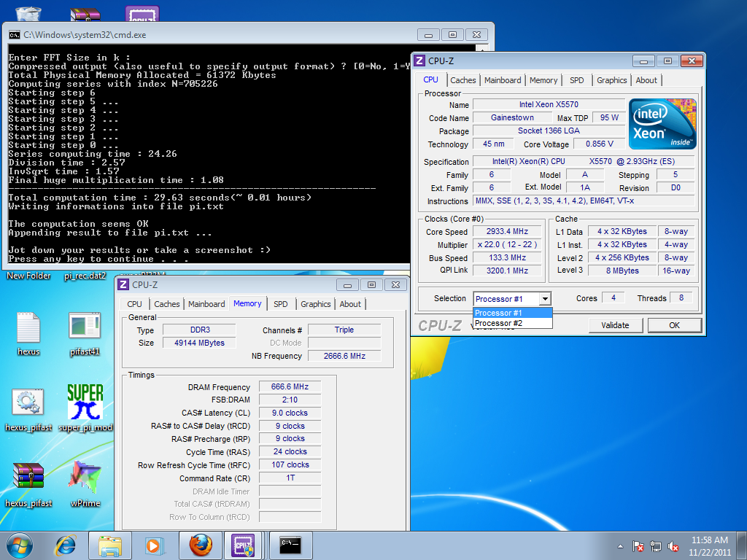Select Processor #1 in the dropdown list
This screenshot has width=747, height=560.
pyautogui.click(x=513, y=313)
